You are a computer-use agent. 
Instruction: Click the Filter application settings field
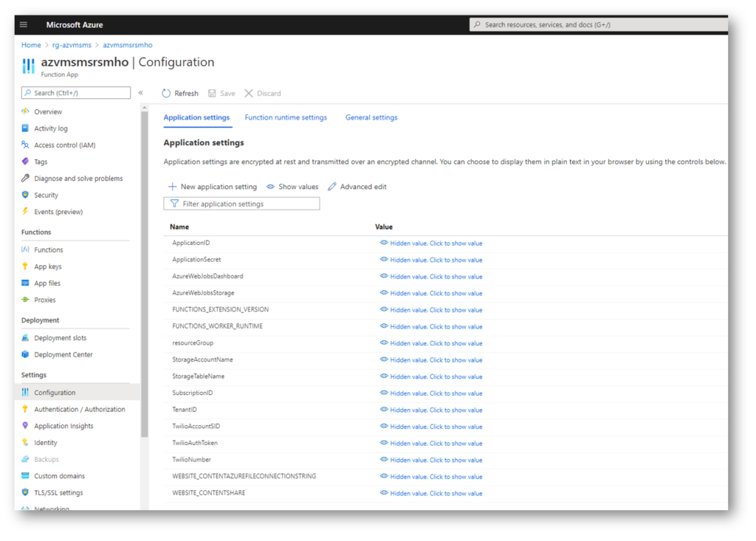(x=241, y=204)
